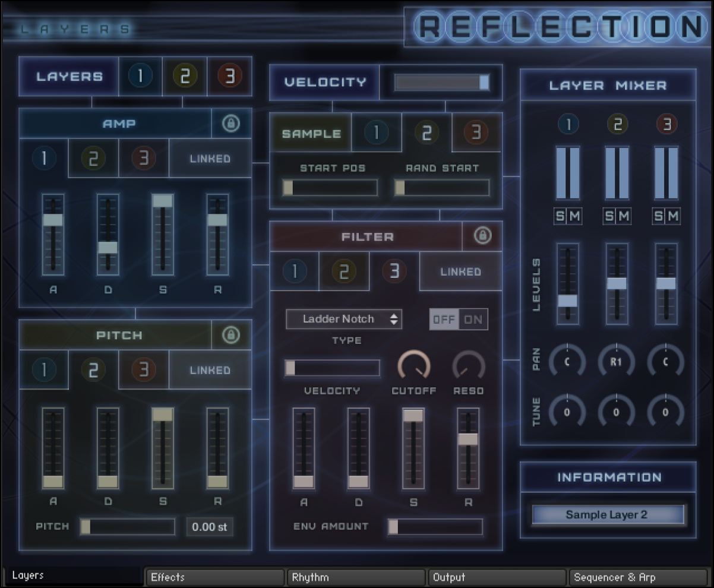The height and width of the screenshot is (588, 714).
Task: Click the Tune knob for mixer layer 1
Action: (567, 412)
